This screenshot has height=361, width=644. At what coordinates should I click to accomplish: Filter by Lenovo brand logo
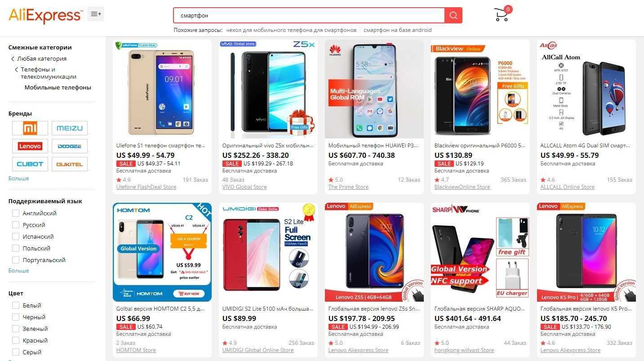point(30,146)
